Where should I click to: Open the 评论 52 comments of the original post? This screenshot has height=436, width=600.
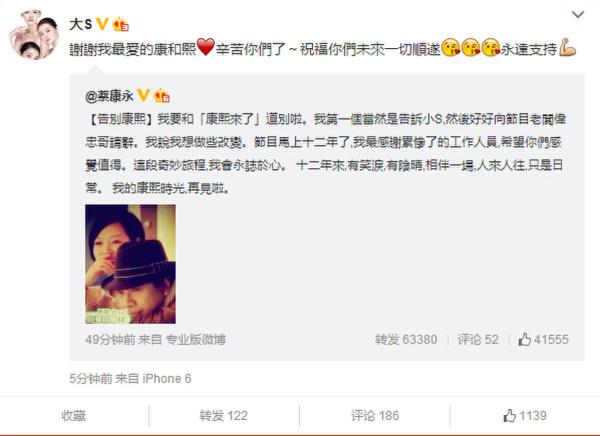click(x=478, y=340)
